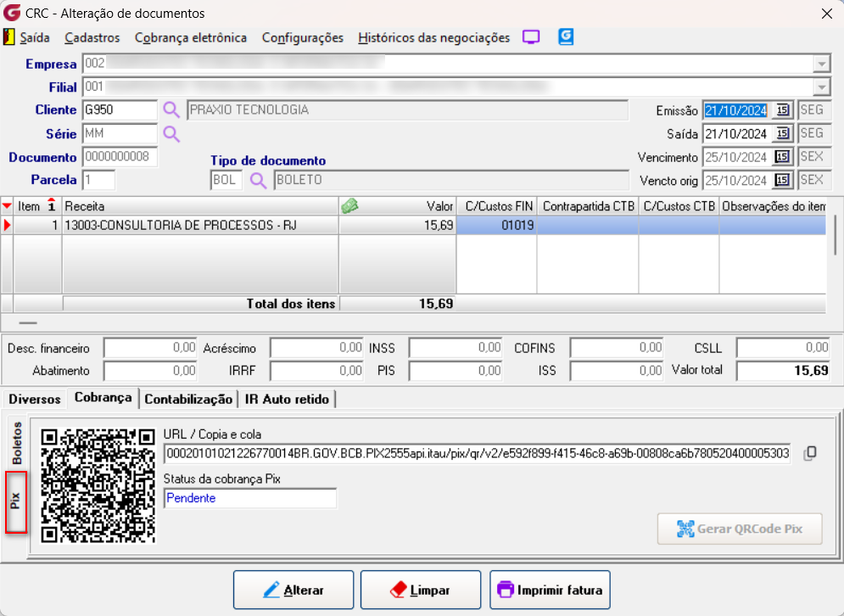Open Cobrança eletrônica menu
This screenshot has height=616, width=844.
[191, 37]
